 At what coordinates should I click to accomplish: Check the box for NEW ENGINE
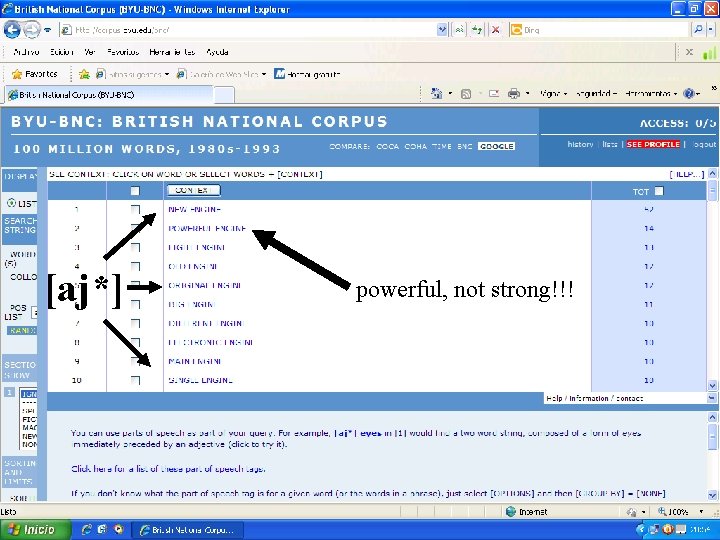[x=135, y=209]
